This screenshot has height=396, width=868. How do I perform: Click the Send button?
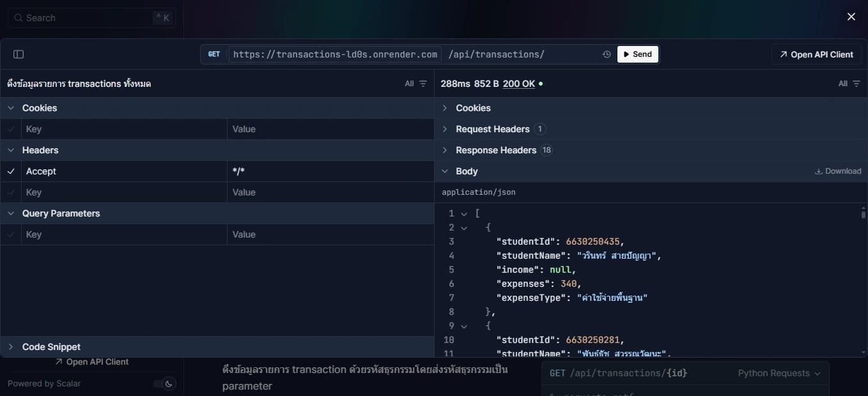[x=637, y=54]
